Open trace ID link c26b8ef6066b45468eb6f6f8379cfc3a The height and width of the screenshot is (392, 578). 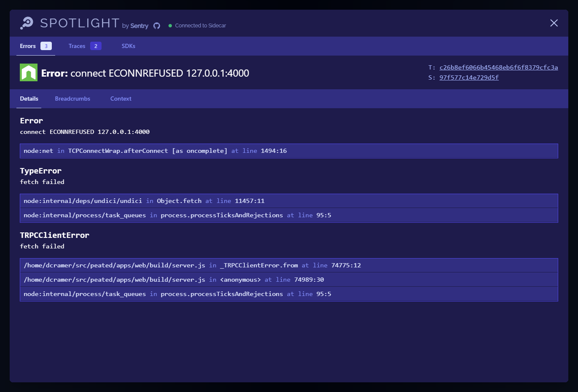coord(498,67)
